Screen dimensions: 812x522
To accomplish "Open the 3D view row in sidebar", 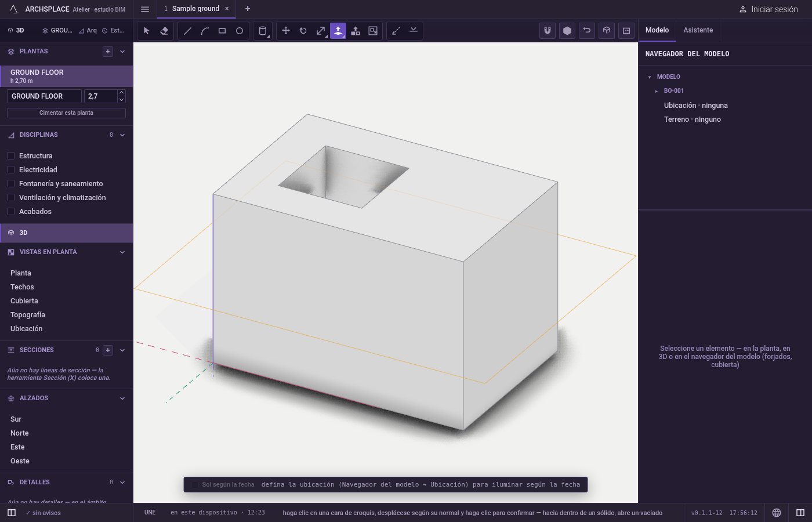I will click(x=67, y=233).
